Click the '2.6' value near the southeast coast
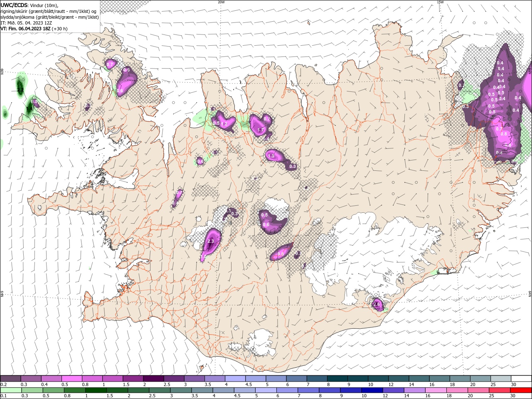 tap(377, 304)
